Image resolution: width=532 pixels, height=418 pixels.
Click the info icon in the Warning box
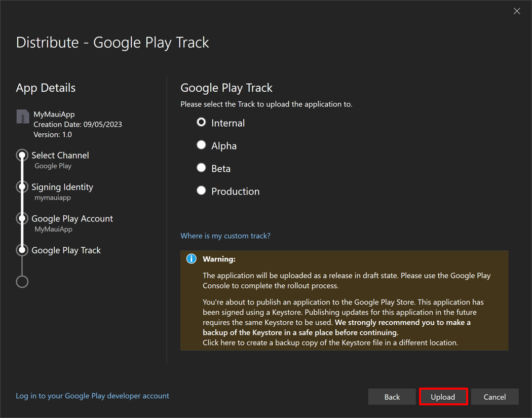[191, 258]
